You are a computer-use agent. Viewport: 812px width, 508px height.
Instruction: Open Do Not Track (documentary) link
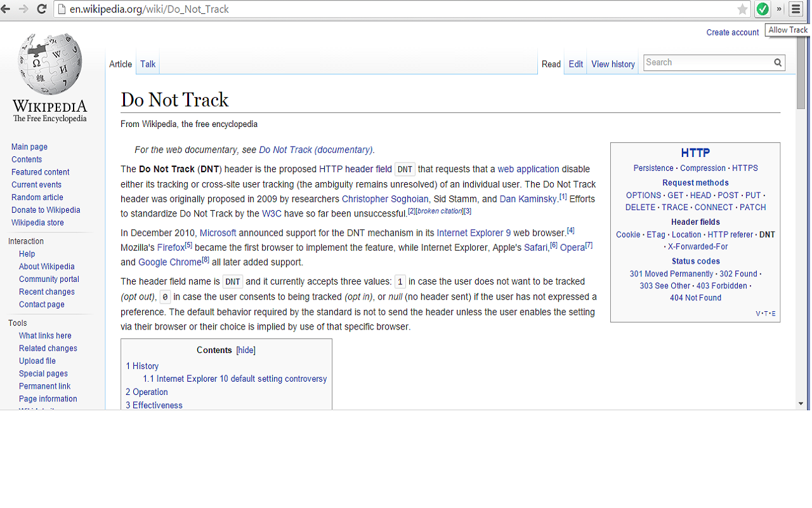[315, 150]
